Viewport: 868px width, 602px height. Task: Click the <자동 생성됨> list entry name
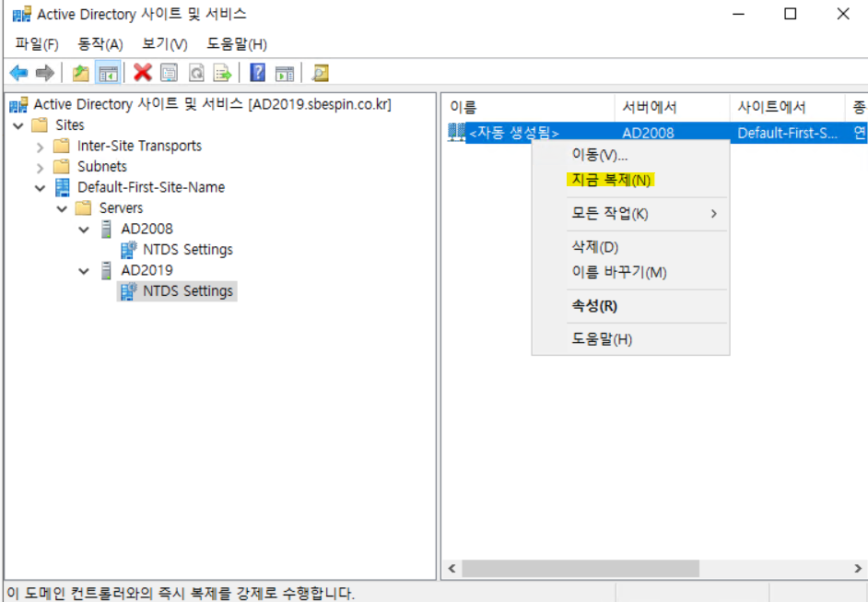tap(514, 134)
